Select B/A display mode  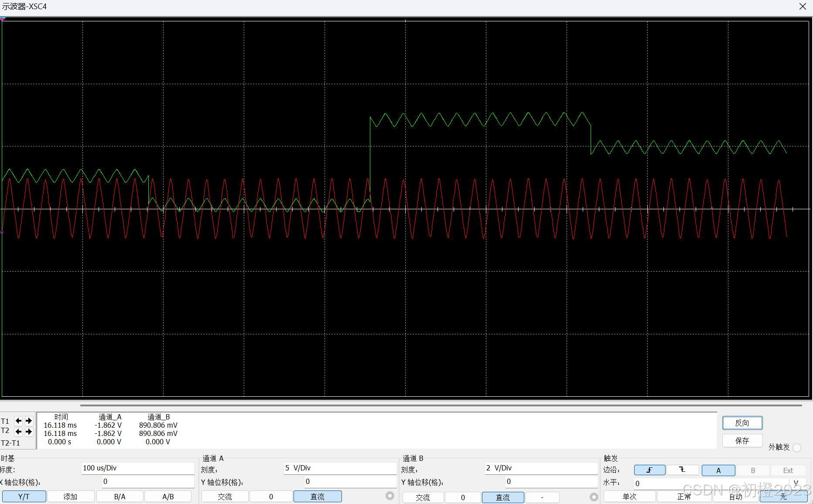120,497
